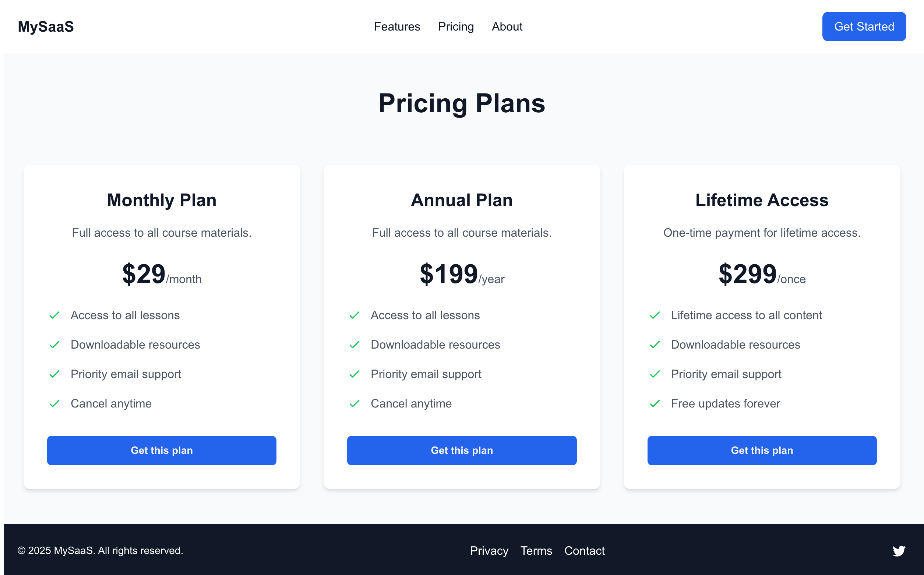Click the Privacy link in the footer
924x575 pixels.
488,550
